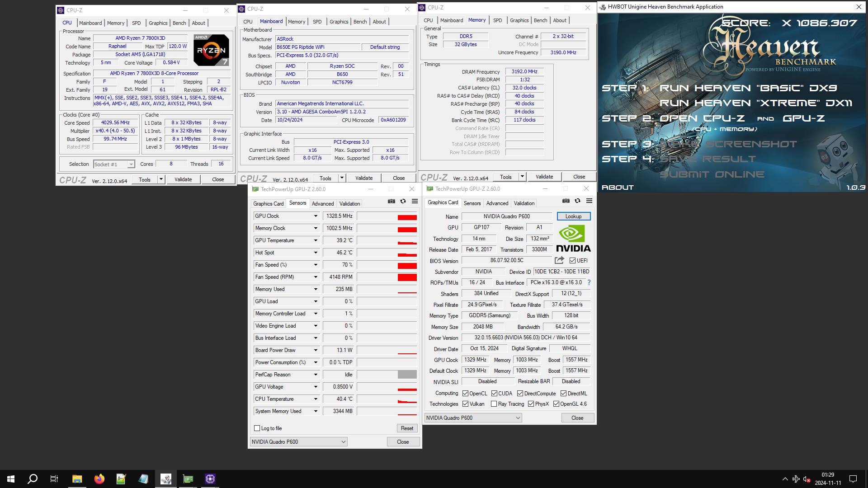Click the muted volume tray icon
The height and width of the screenshot is (488, 868).
(x=806, y=479)
